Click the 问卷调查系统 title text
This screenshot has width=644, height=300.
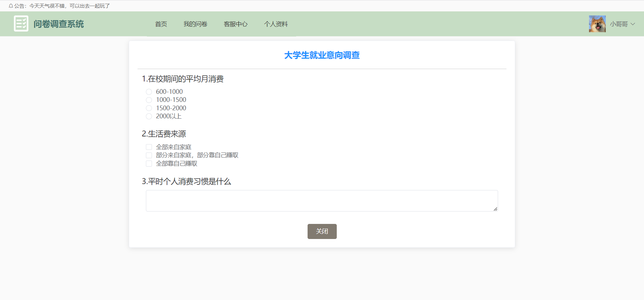pos(59,24)
